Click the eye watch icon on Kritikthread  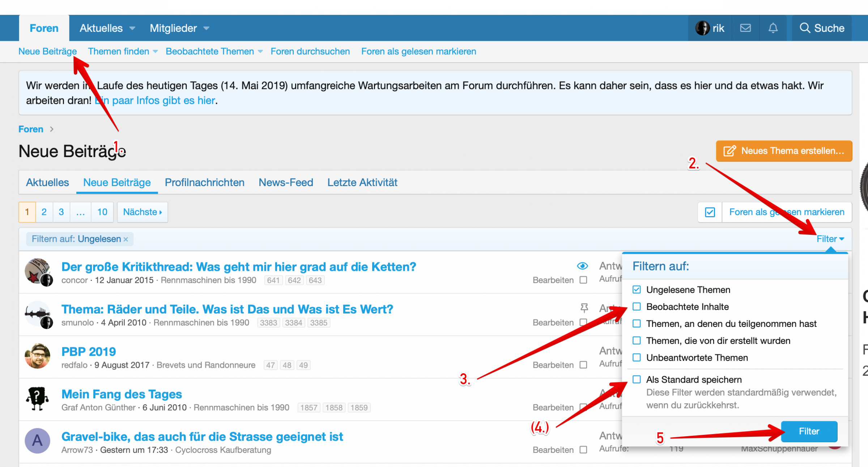[582, 266]
